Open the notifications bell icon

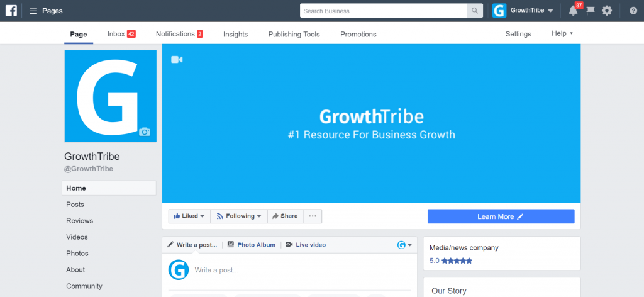click(x=573, y=11)
